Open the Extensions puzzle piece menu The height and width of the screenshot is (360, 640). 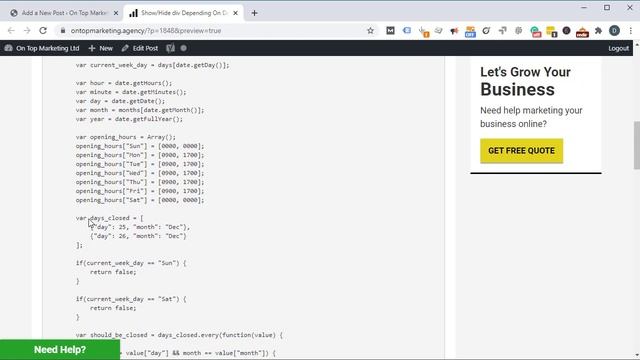click(x=598, y=31)
